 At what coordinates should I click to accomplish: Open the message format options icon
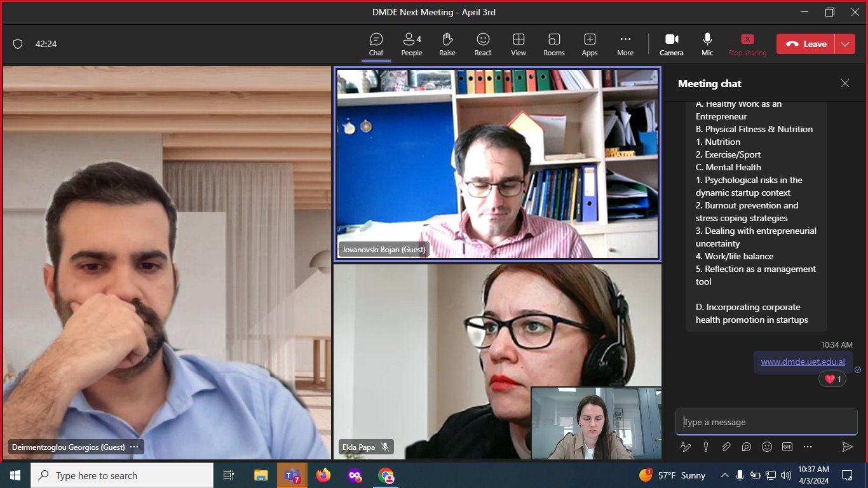686,447
